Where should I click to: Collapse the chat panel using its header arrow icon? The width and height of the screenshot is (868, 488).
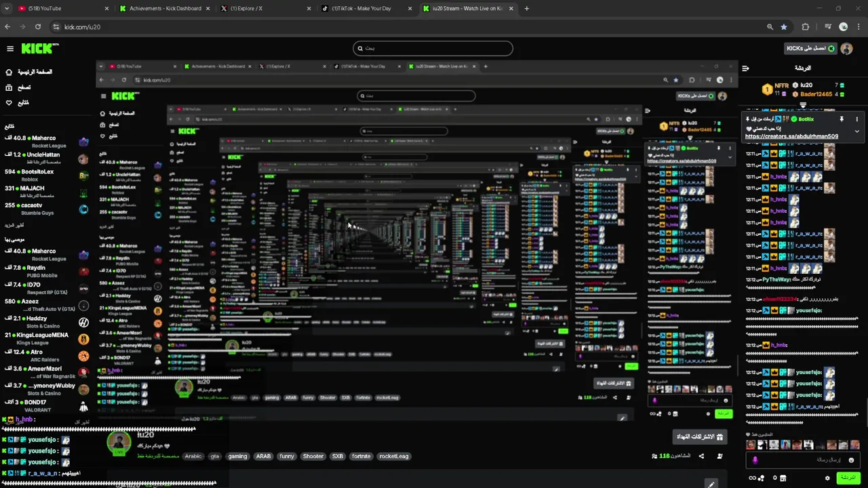746,68
